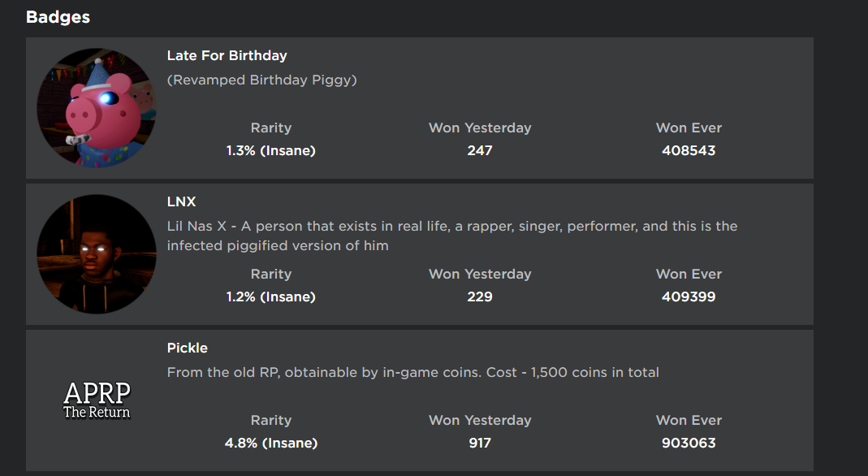
Task: Click the Revamped Birthday Piggy description text
Action: point(261,80)
